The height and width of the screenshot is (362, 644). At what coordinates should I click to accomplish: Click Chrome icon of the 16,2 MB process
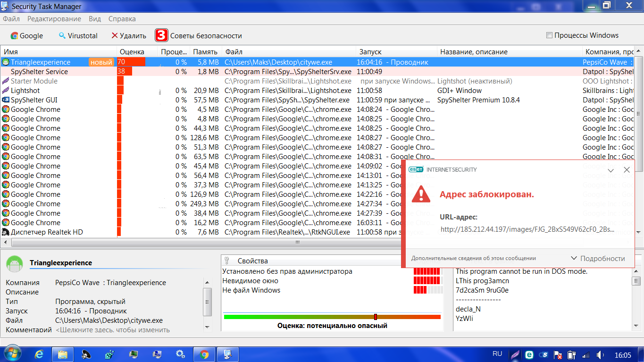coord(6,223)
